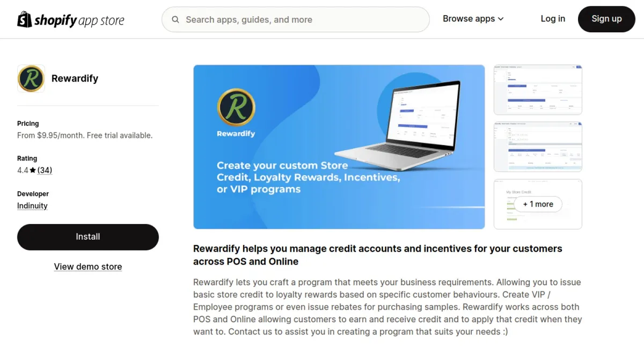
Task: Click the star rating icon
Action: point(33,170)
